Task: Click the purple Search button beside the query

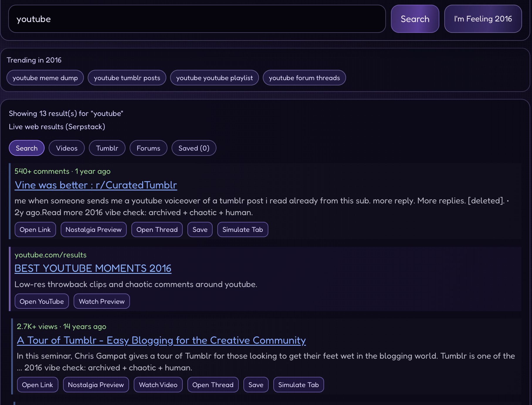Action: (x=415, y=19)
